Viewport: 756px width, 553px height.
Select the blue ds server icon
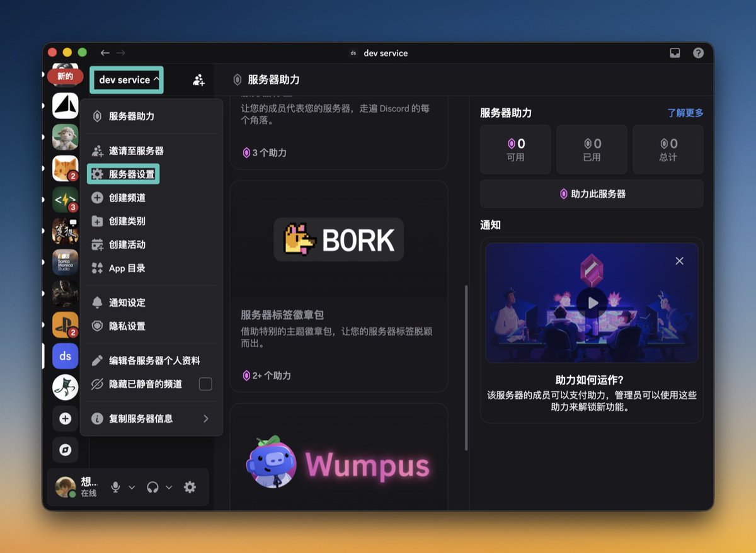66,356
